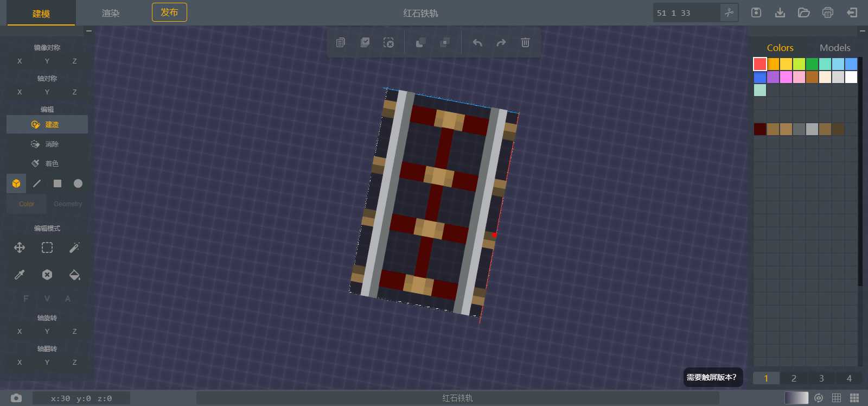Image resolution: width=868 pixels, height=406 pixels.
Task: Open the Colors tab
Action: (780, 48)
